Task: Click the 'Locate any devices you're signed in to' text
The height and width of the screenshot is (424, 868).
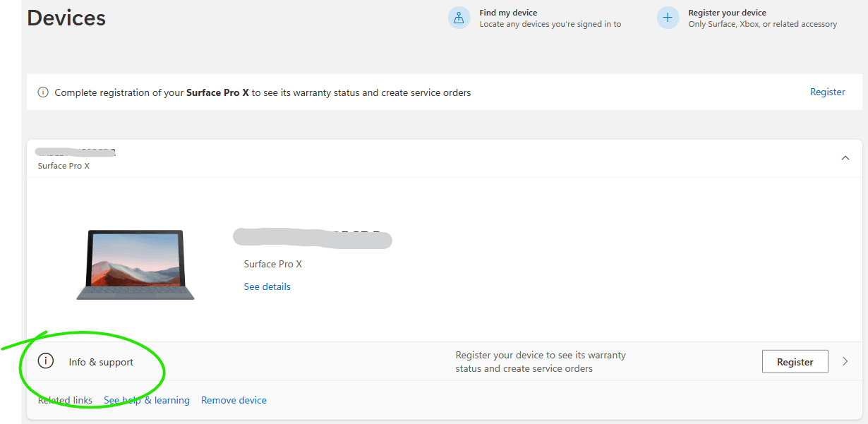Action: click(x=550, y=24)
